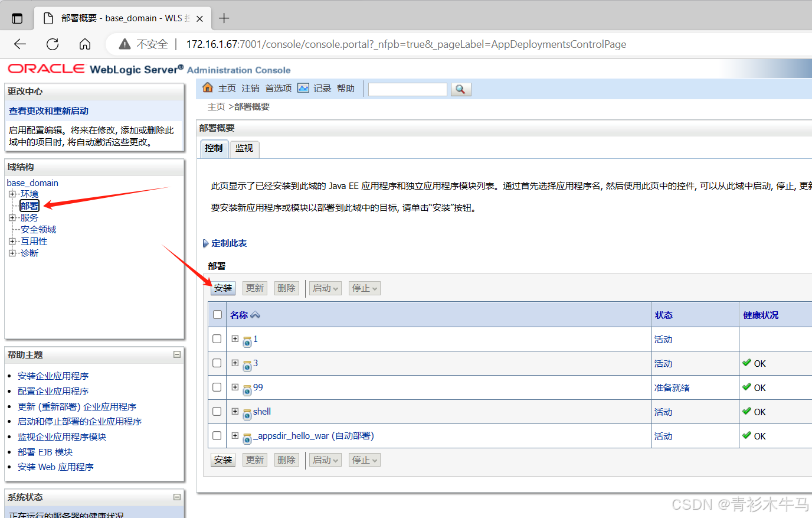Image resolution: width=812 pixels, height=518 pixels.
Task: Expand the shell deployment row
Action: click(235, 411)
